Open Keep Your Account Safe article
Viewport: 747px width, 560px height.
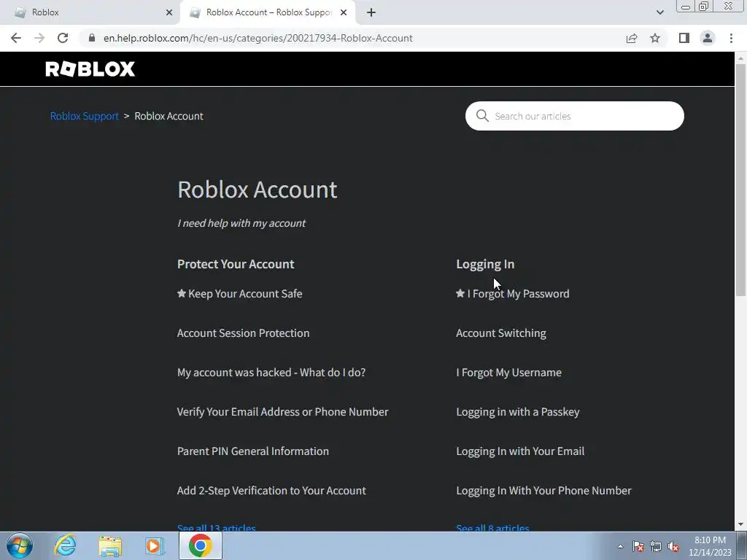(245, 294)
